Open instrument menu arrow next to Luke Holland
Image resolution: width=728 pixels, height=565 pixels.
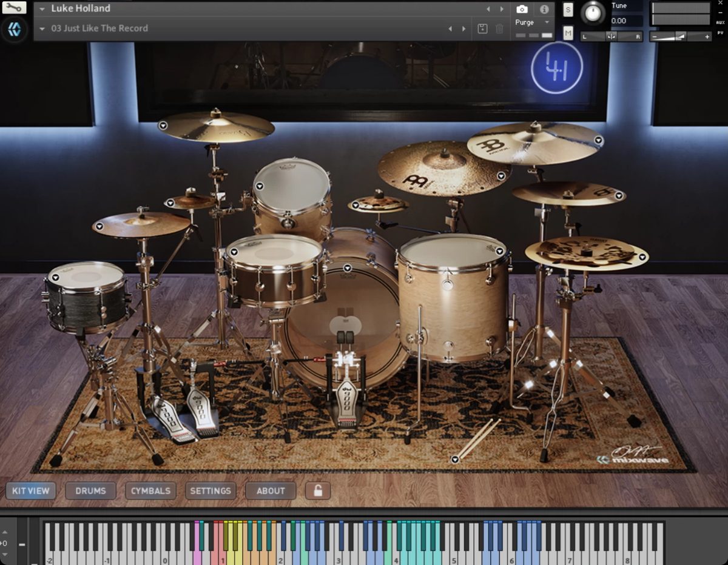point(42,9)
